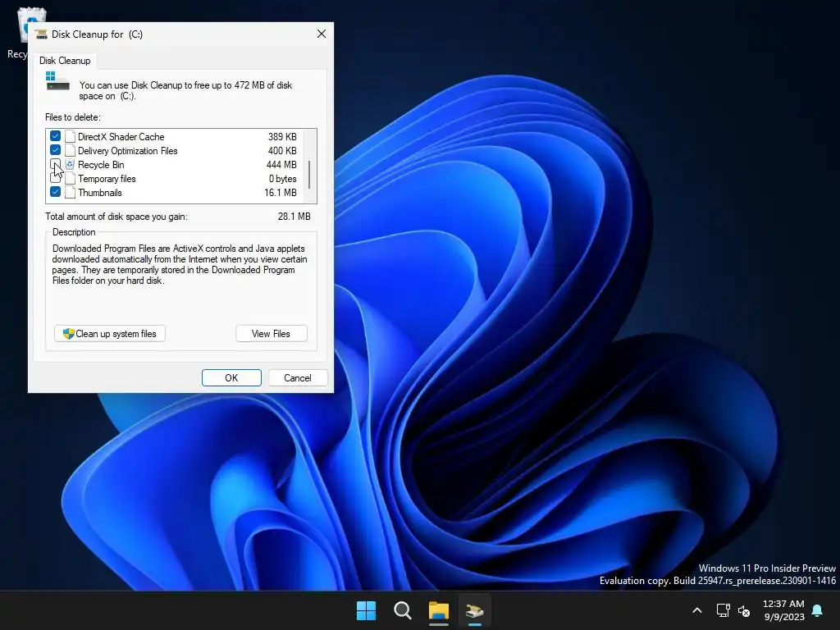This screenshot has height=630, width=840.
Task: Confirm cleanup with OK button
Action: [231, 377]
